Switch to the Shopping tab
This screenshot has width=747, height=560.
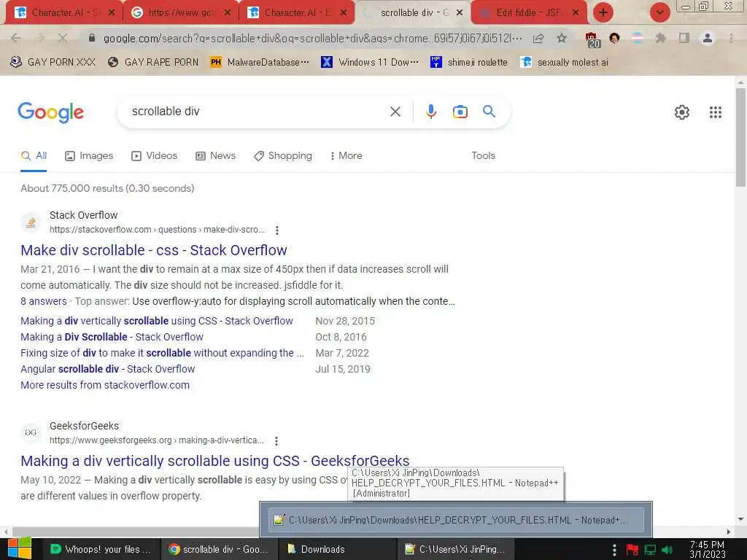point(283,156)
